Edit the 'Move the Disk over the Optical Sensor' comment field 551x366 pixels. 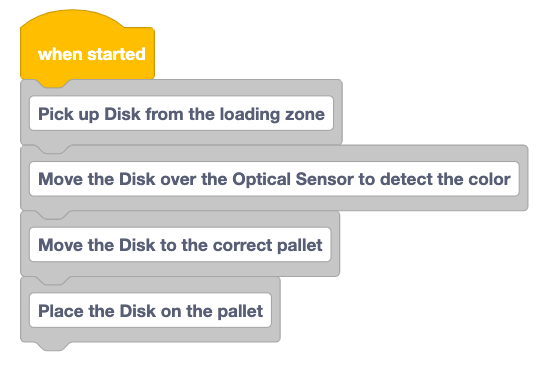click(x=274, y=179)
